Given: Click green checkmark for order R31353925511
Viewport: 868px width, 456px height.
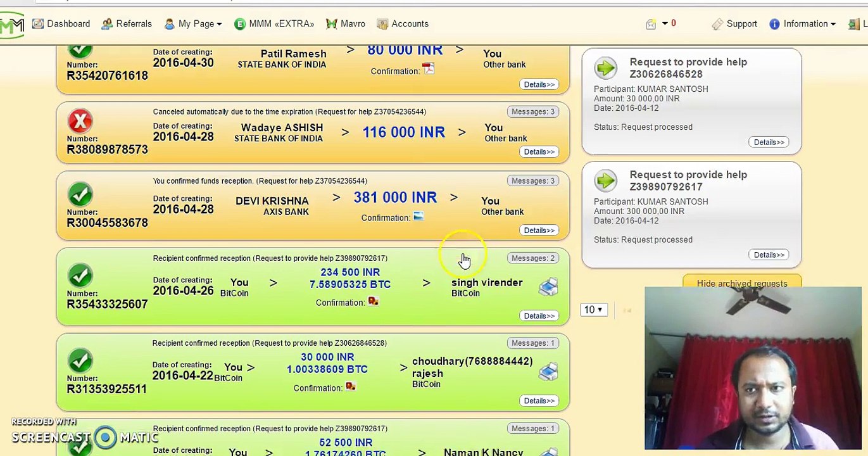Looking at the screenshot, I should point(80,360).
